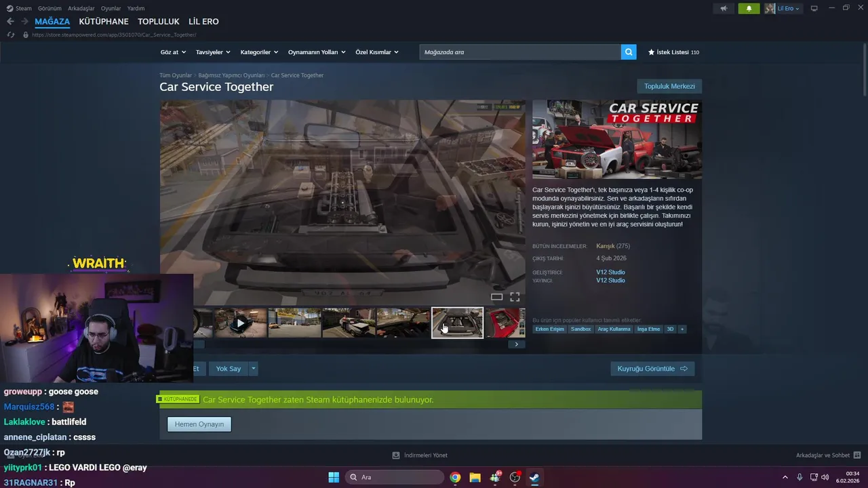Select the Erken Erişim tag

coord(549,329)
